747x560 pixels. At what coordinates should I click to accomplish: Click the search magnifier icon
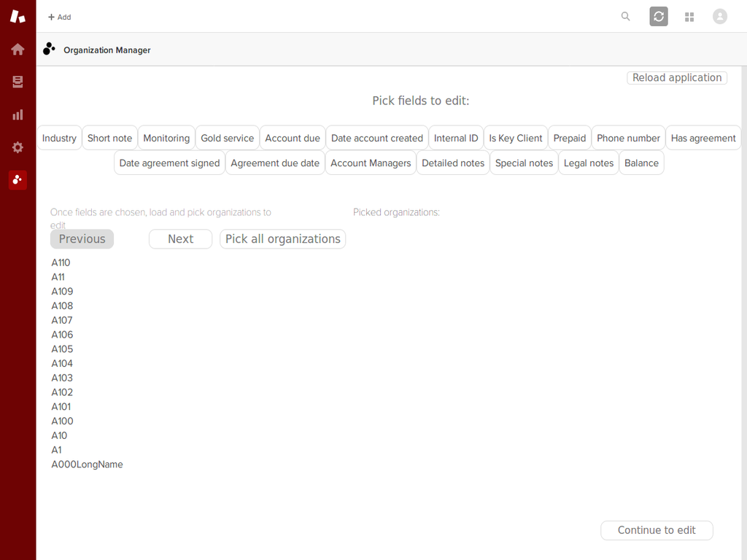pos(625,17)
